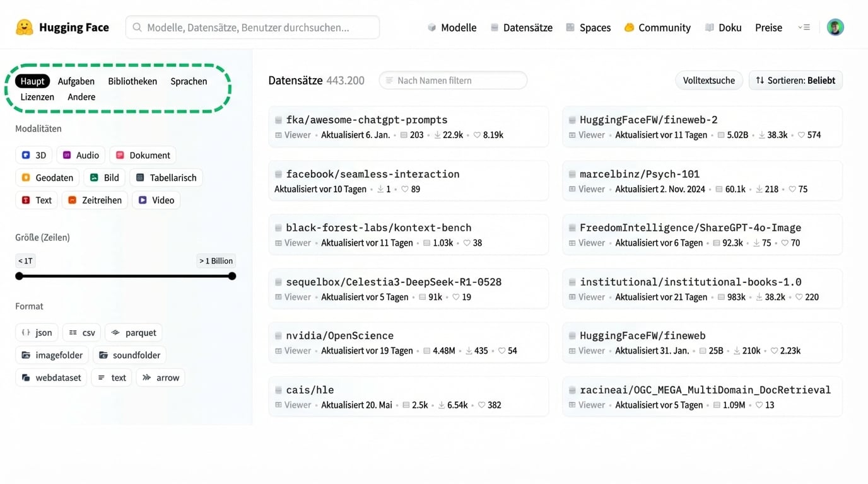
Task: Open the Sortieren: Beliebt dropdown
Action: (x=795, y=80)
